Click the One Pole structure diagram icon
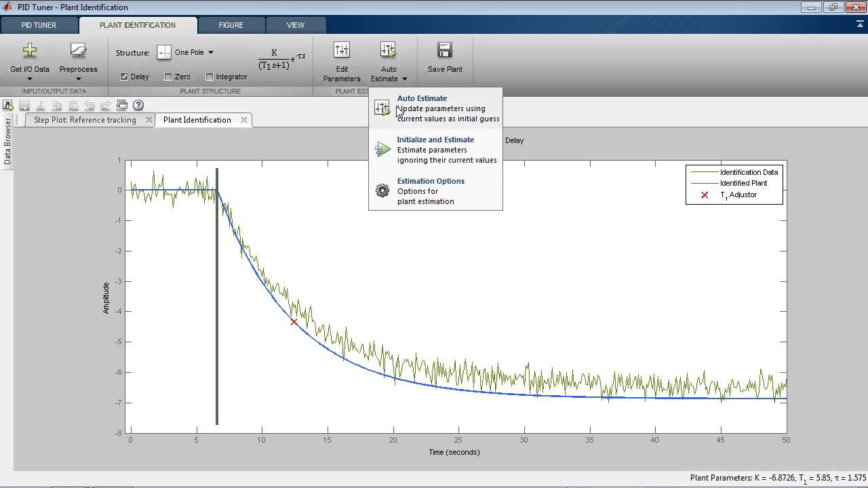868x488 pixels. pyautogui.click(x=164, y=52)
